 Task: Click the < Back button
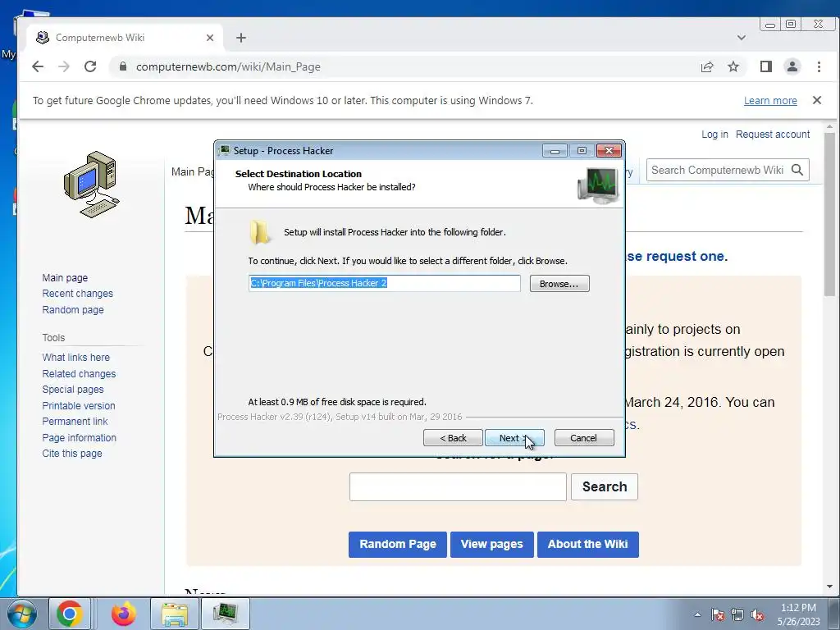(453, 438)
